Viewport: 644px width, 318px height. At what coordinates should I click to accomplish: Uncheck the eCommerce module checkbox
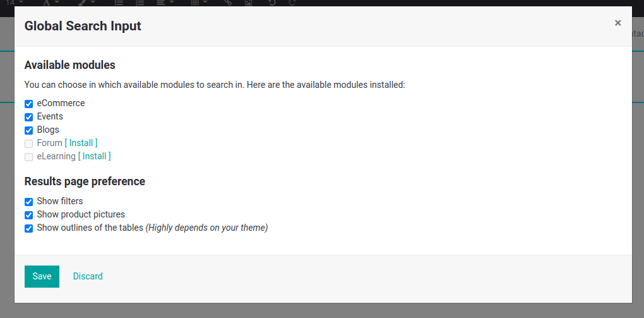tap(29, 104)
